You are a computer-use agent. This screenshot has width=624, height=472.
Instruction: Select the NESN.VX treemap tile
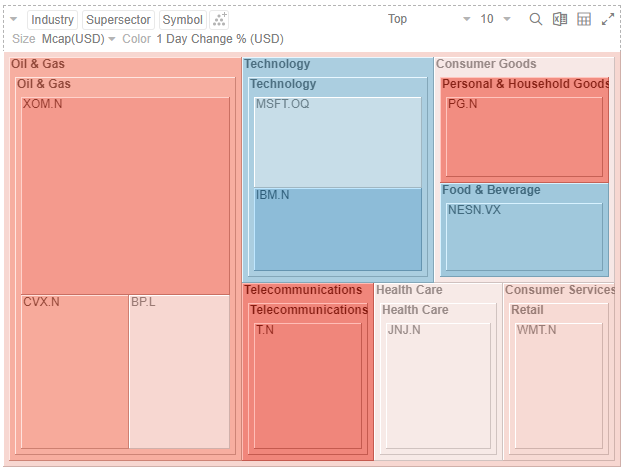pyautogui.click(x=524, y=237)
